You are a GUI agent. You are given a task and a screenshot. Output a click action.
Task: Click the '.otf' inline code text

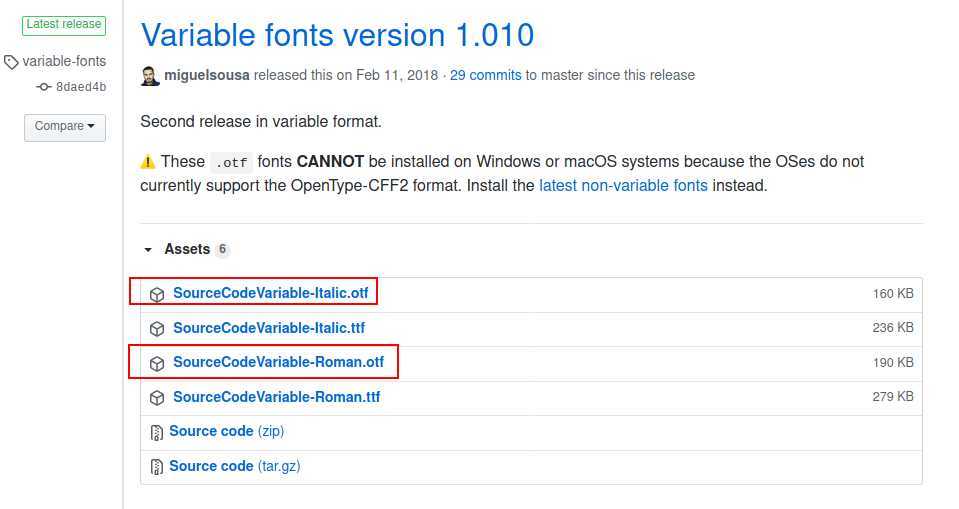pos(231,163)
